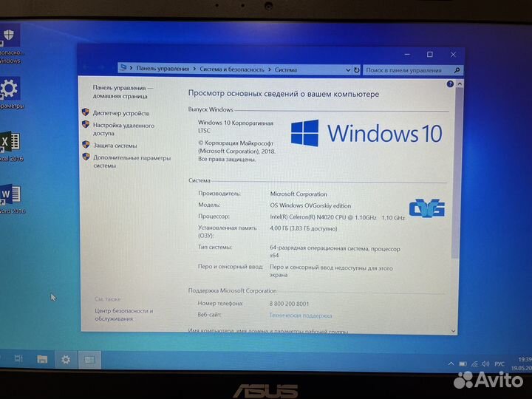
Task: Open the address bar history dropdown
Action: pyautogui.click(x=348, y=70)
